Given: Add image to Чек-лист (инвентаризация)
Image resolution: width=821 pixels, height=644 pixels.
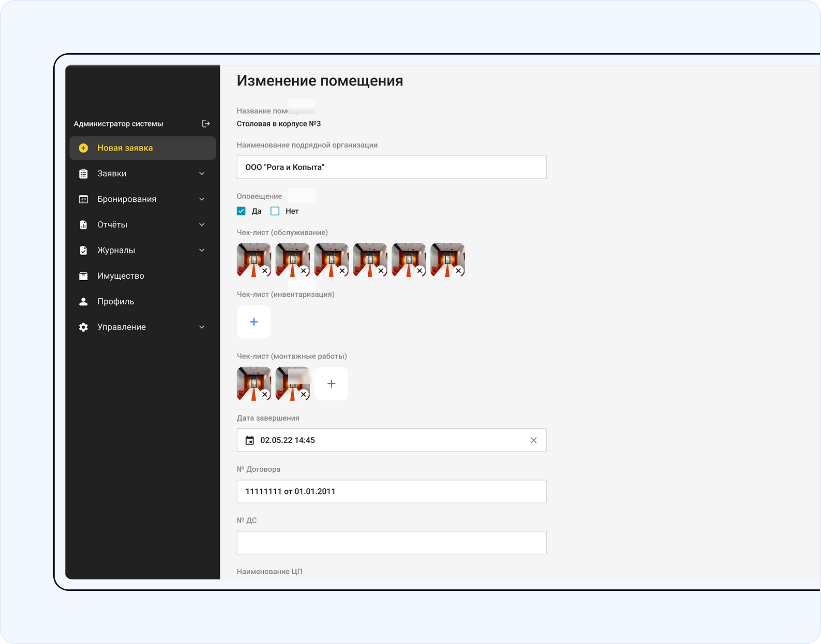Looking at the screenshot, I should tap(254, 322).
